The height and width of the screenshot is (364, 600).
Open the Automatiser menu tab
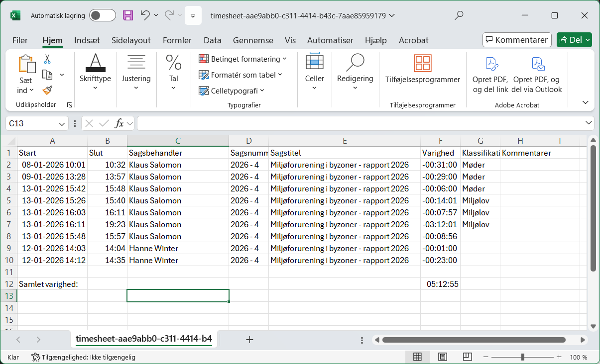330,40
